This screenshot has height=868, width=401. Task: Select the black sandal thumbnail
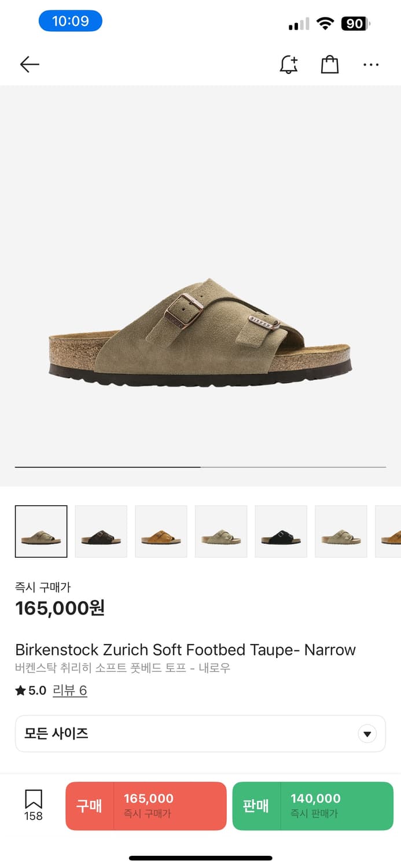[281, 531]
